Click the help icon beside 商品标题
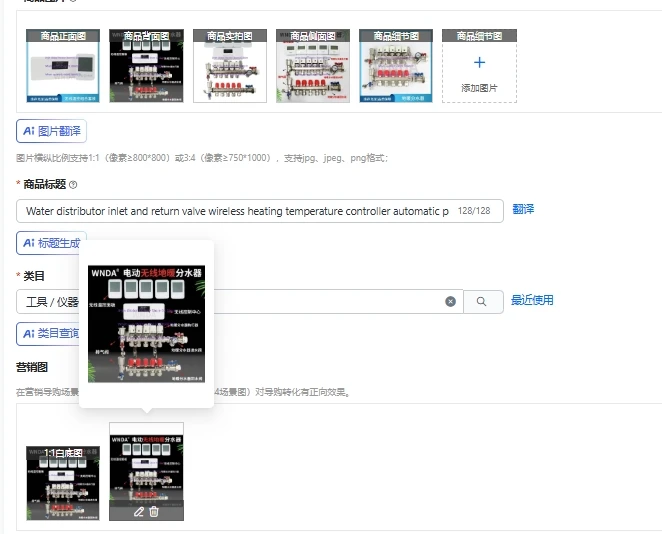This screenshot has width=662, height=534. coord(73,184)
